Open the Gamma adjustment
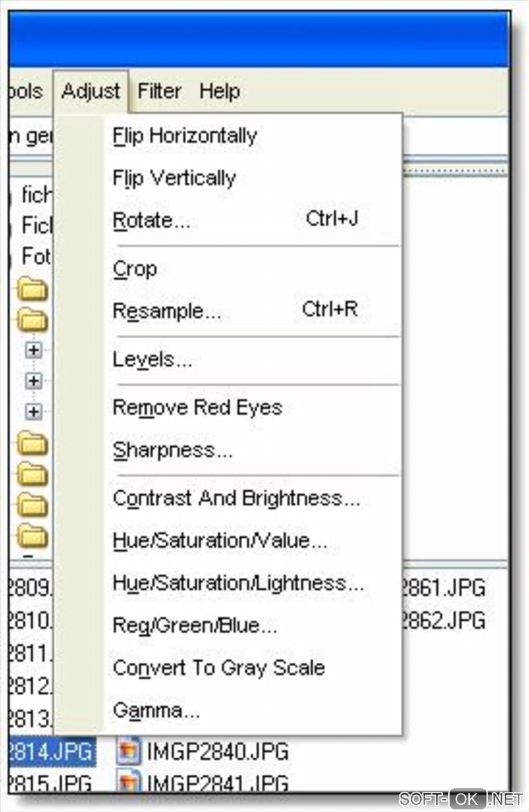Viewport: 529px width, 812px height. pyautogui.click(x=156, y=710)
